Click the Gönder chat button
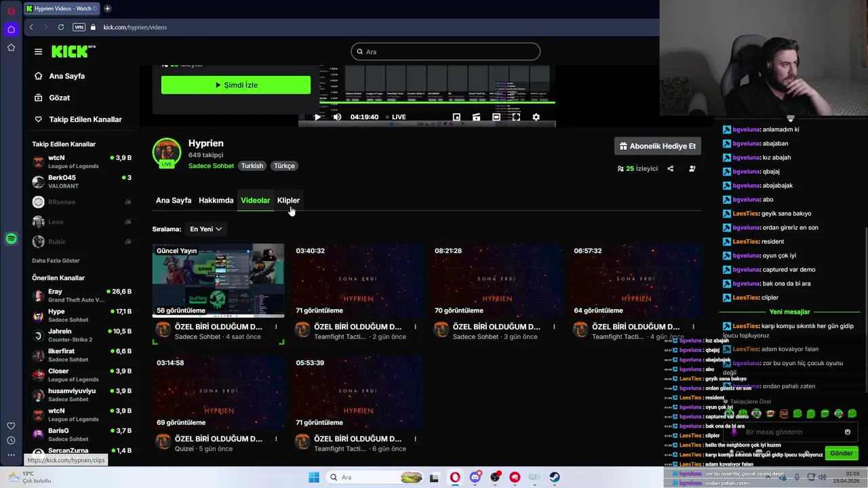The height and width of the screenshot is (488, 868). tap(842, 453)
